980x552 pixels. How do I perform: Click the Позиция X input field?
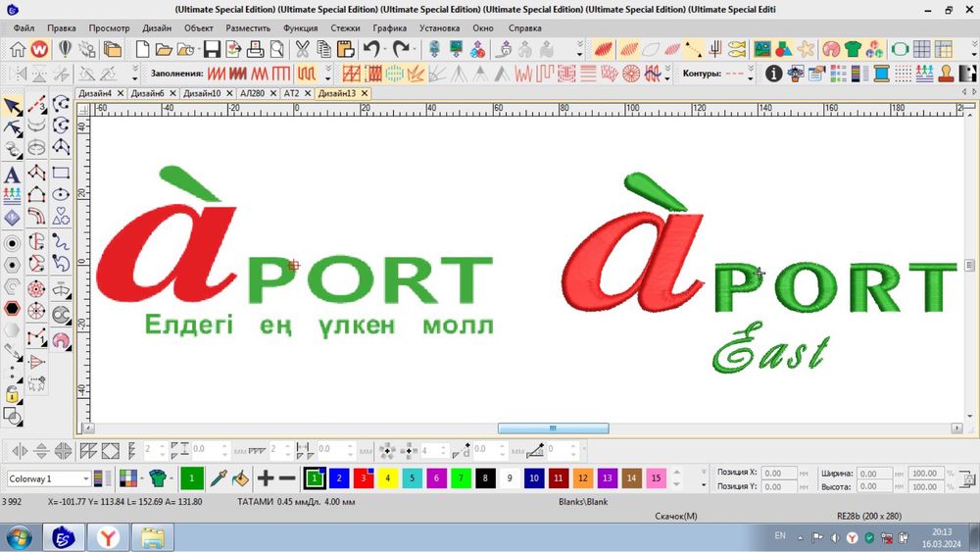779,474
